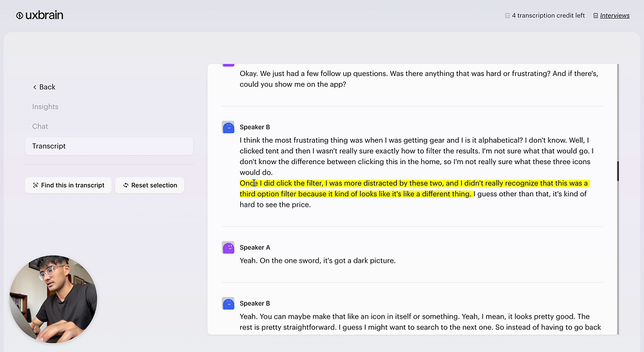Open the Interviews link
Image resolution: width=644 pixels, height=352 pixels.
tap(614, 15)
